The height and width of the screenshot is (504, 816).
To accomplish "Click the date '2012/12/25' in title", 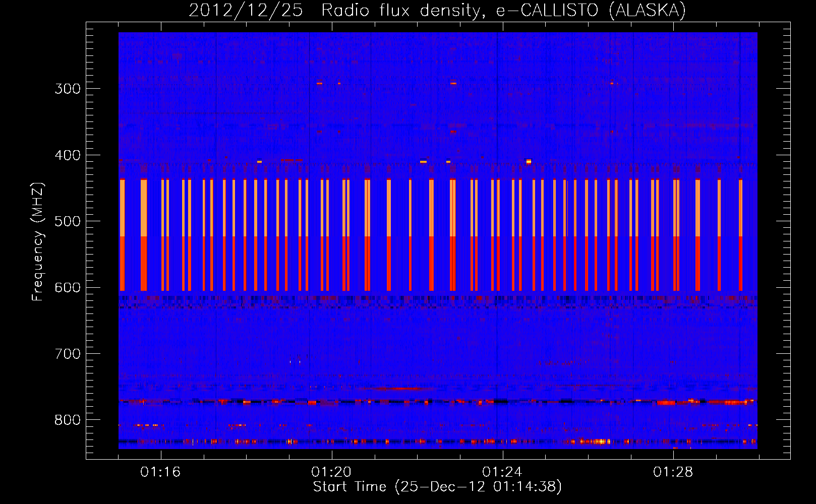I will [246, 11].
